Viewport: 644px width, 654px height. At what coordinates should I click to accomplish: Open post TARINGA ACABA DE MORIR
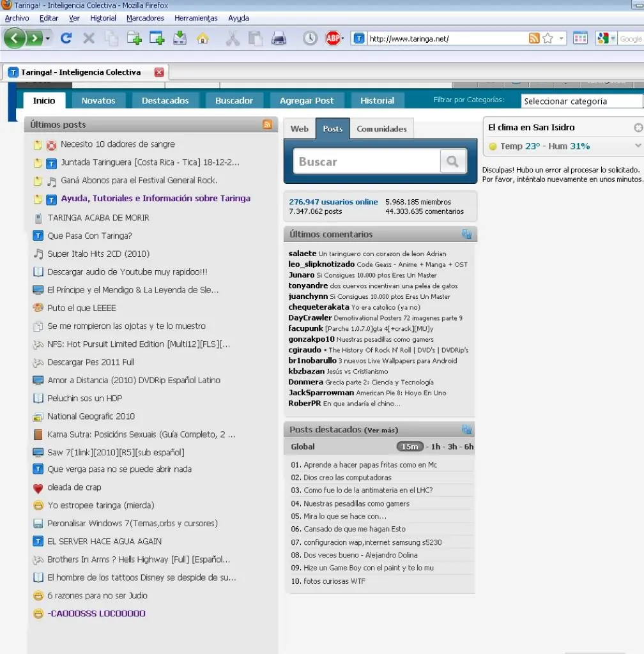pyautogui.click(x=98, y=218)
